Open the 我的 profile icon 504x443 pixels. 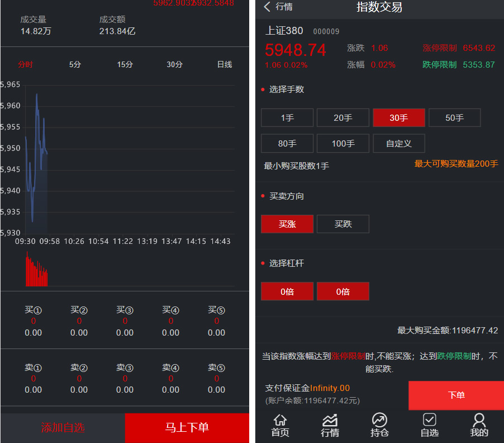click(479, 425)
